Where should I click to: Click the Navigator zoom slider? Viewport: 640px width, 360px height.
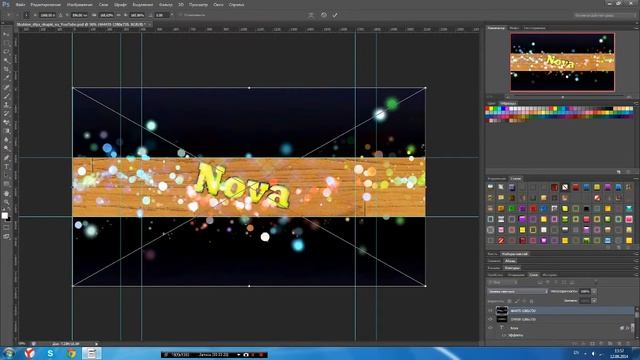563,97
